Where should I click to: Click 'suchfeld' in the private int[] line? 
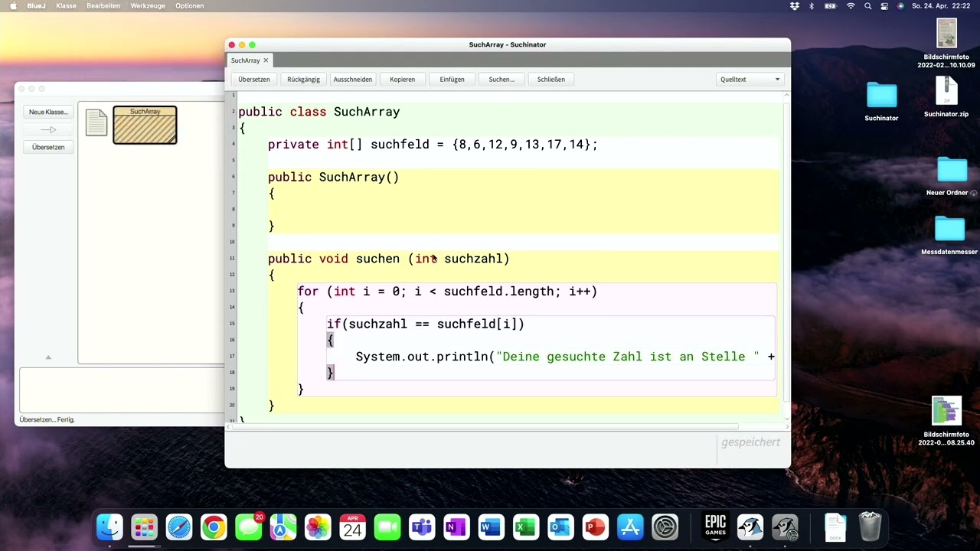click(x=400, y=144)
